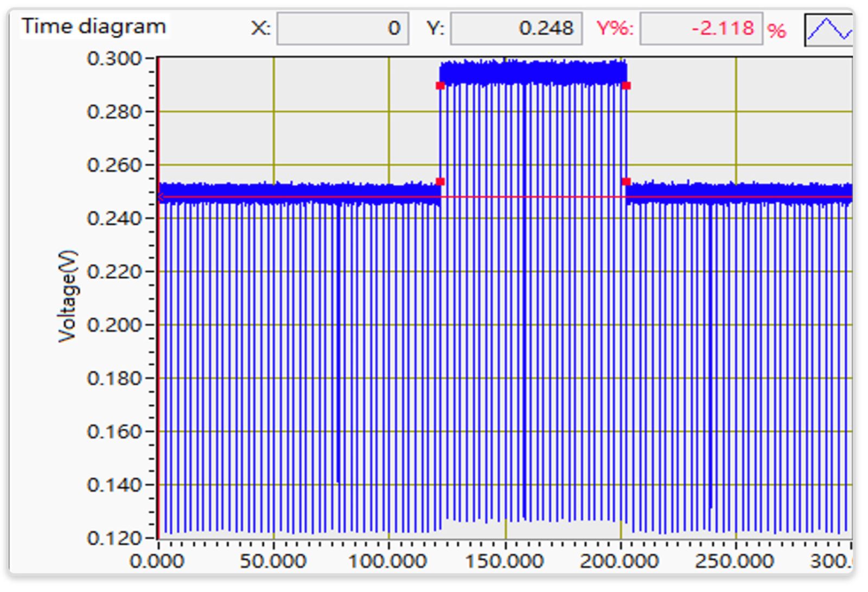Click the Y value field showing 0.248

pos(516,29)
